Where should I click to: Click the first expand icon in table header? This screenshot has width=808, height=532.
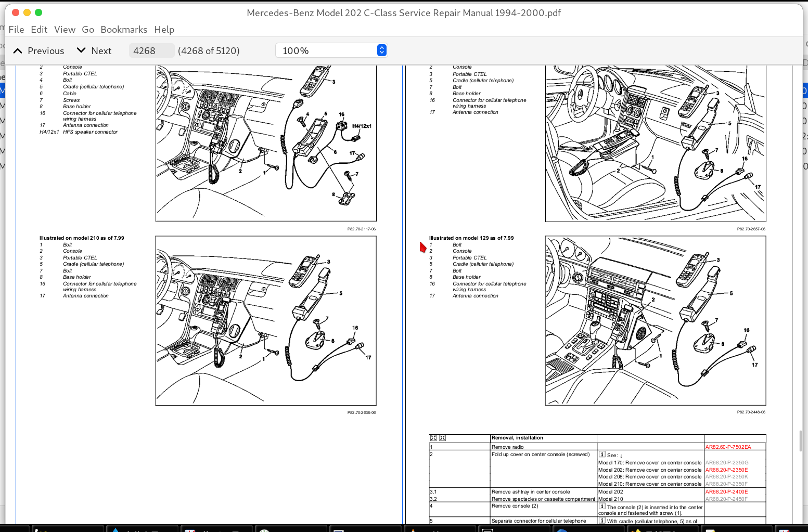pyautogui.click(x=433, y=437)
